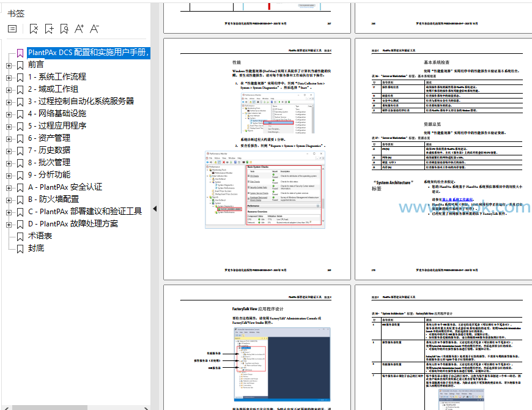Open bookmark 3 - 过程控制自动化系统服务器
The width and height of the screenshot is (532, 410).
point(81,101)
